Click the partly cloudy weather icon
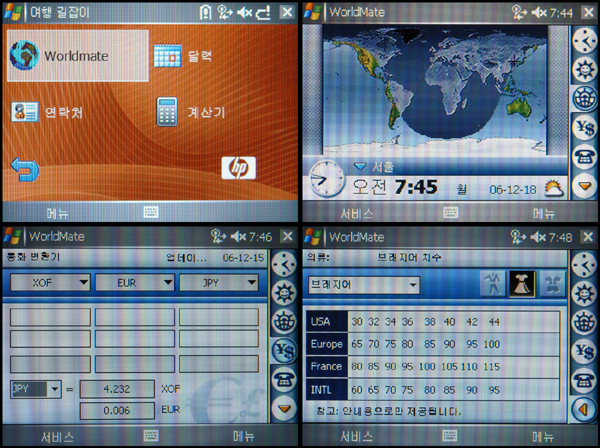 point(554,189)
